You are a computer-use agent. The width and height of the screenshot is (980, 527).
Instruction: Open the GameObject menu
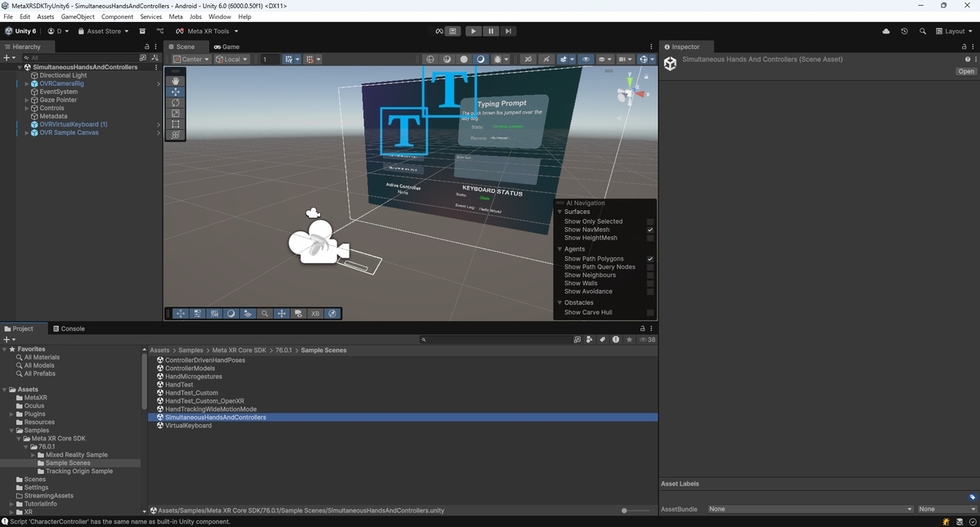point(78,16)
